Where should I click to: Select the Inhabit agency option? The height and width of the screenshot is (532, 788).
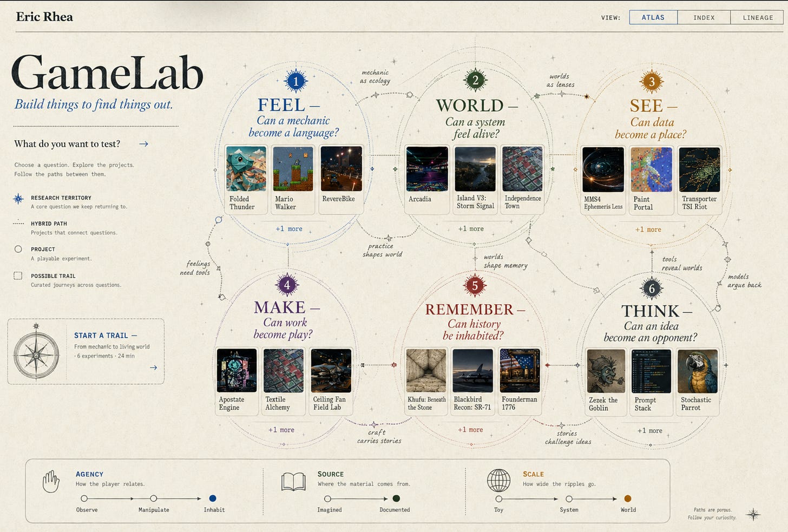[213, 498]
